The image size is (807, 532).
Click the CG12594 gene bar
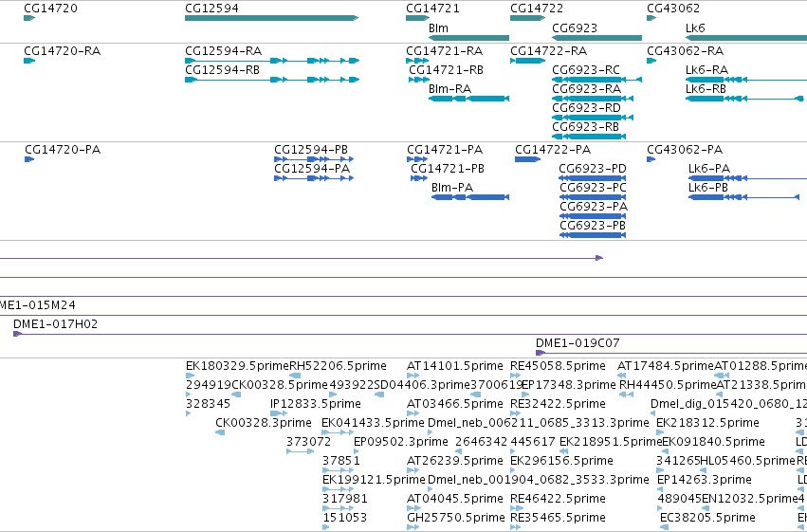tap(272, 18)
